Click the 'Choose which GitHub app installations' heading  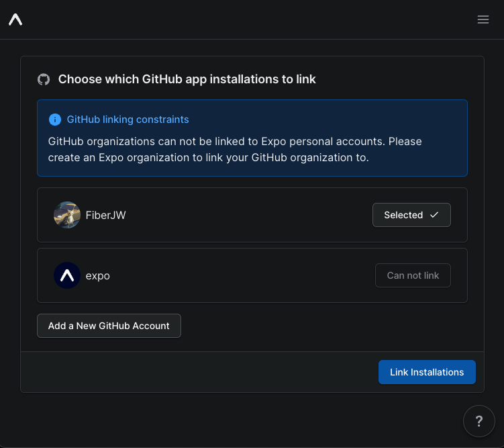tap(187, 79)
